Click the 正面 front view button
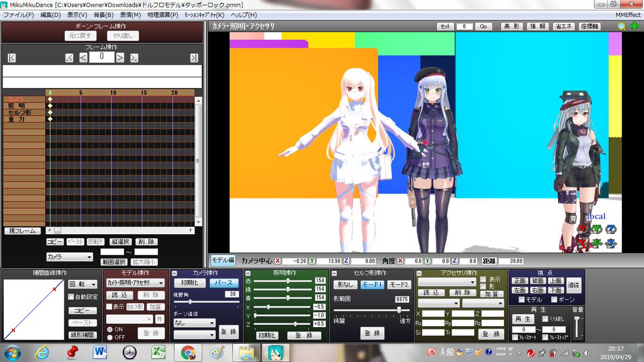Viewport: 644px width, 362px height. [x=520, y=280]
